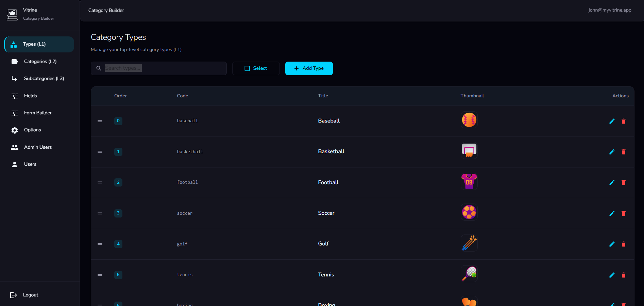Click the edit pencil for Baseball
Screen dimensions: 644x306
click(x=612, y=121)
